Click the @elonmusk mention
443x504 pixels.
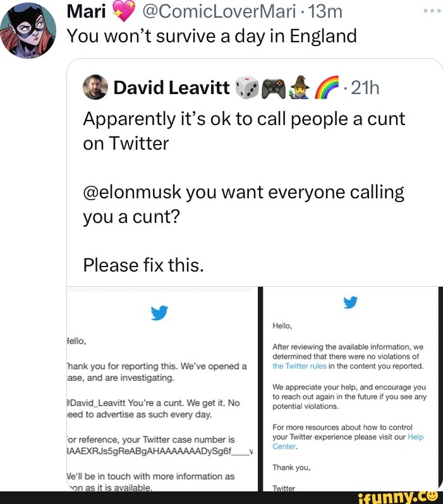click(x=140, y=192)
